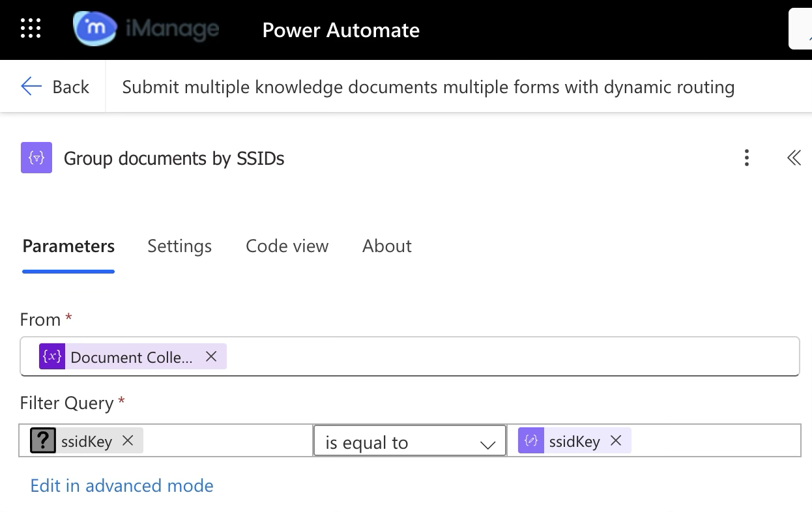The width and height of the screenshot is (812, 512).
Task: Click the Filter Query label
Action: pyautogui.click(x=66, y=403)
